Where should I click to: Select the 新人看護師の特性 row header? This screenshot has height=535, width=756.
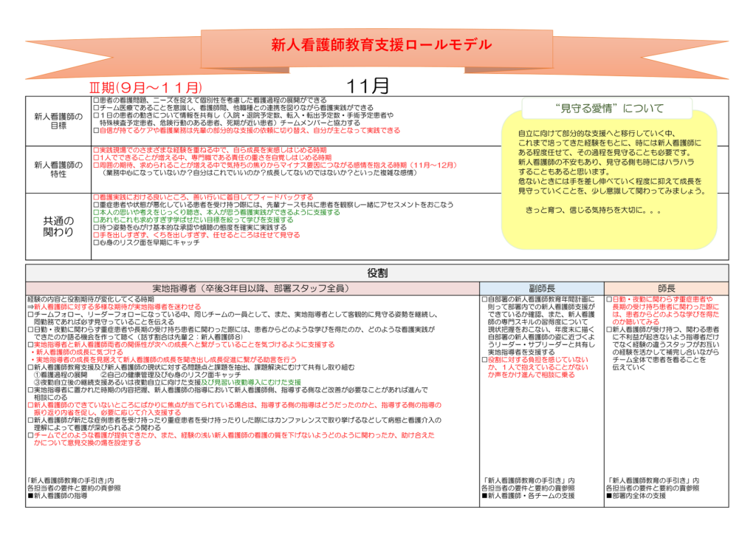pos(58,170)
